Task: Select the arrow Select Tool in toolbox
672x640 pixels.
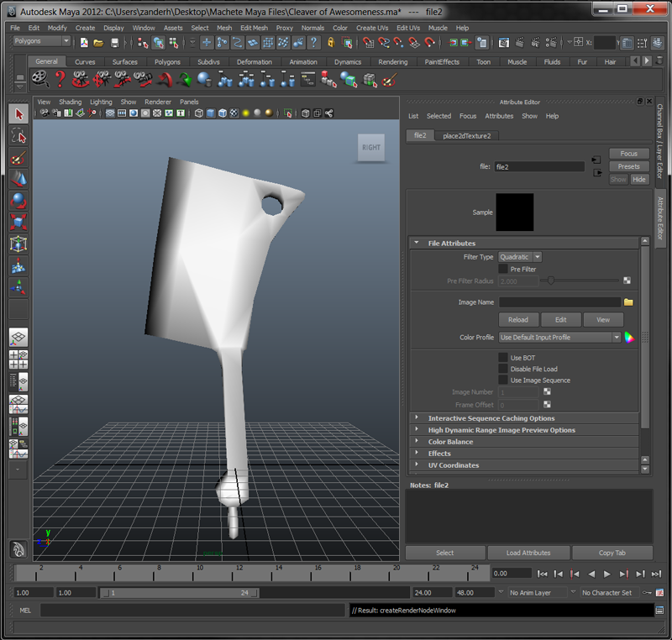Action: (18, 114)
